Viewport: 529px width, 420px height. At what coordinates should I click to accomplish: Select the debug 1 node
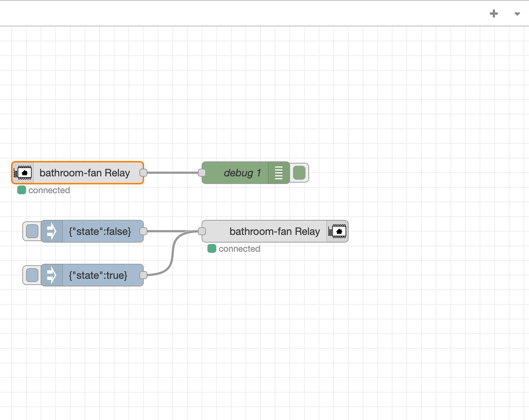pos(245,173)
